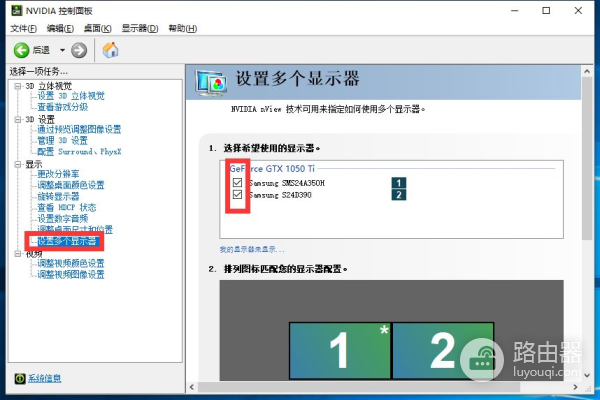Go to the Home page icon
This screenshot has height=400, width=600.
click(x=111, y=50)
